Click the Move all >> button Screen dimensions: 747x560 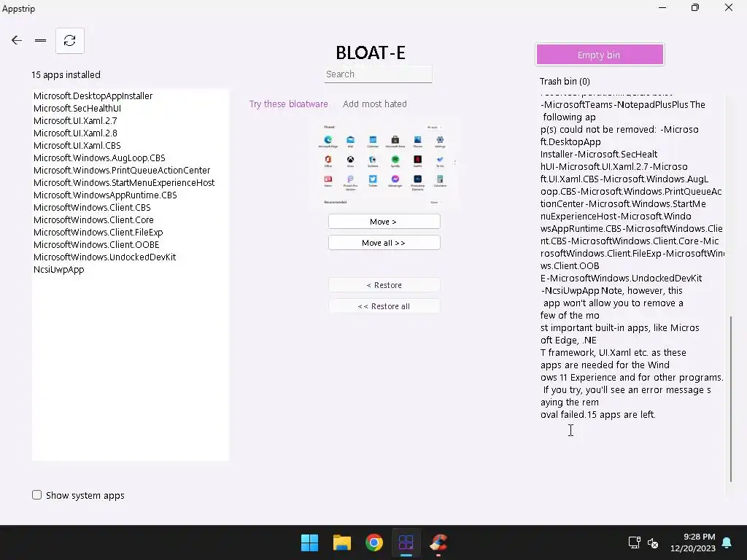click(384, 242)
